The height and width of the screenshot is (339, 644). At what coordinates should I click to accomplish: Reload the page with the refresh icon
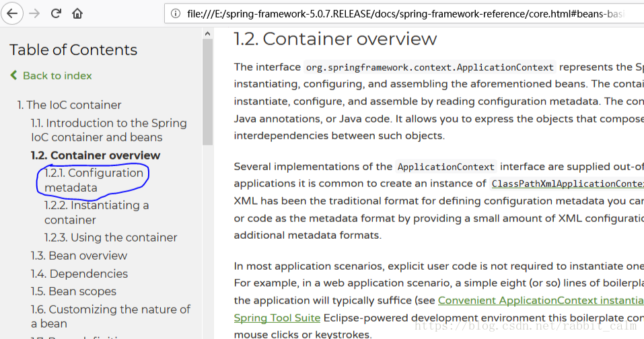[57, 13]
